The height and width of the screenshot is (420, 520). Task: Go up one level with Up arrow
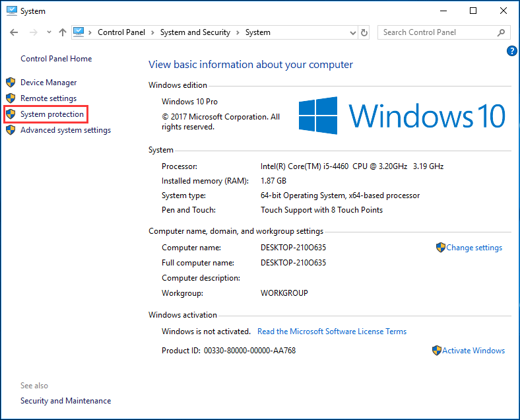tap(62, 32)
